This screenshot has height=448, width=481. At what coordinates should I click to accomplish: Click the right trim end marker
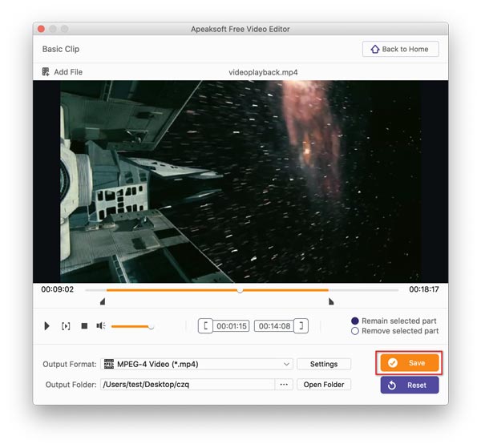[x=331, y=301]
